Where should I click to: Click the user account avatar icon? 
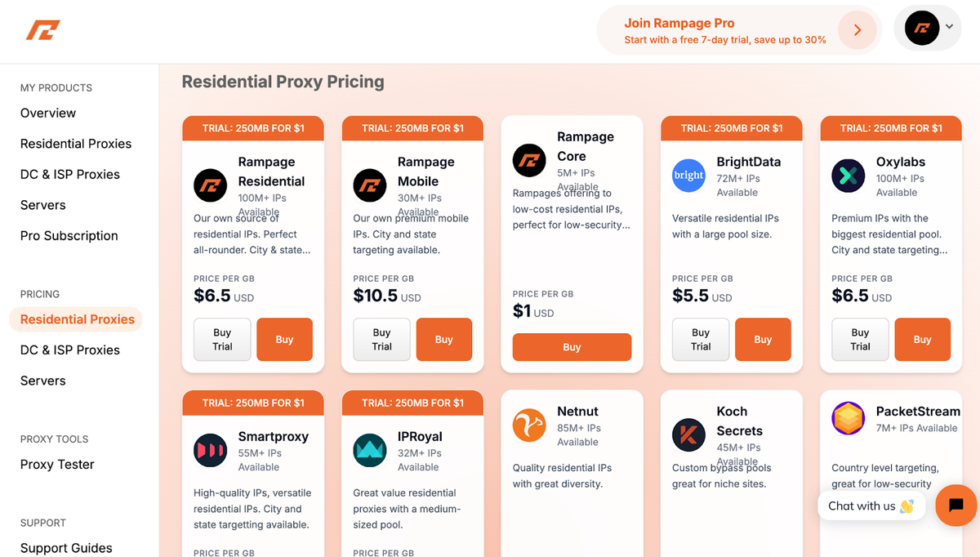point(921,27)
